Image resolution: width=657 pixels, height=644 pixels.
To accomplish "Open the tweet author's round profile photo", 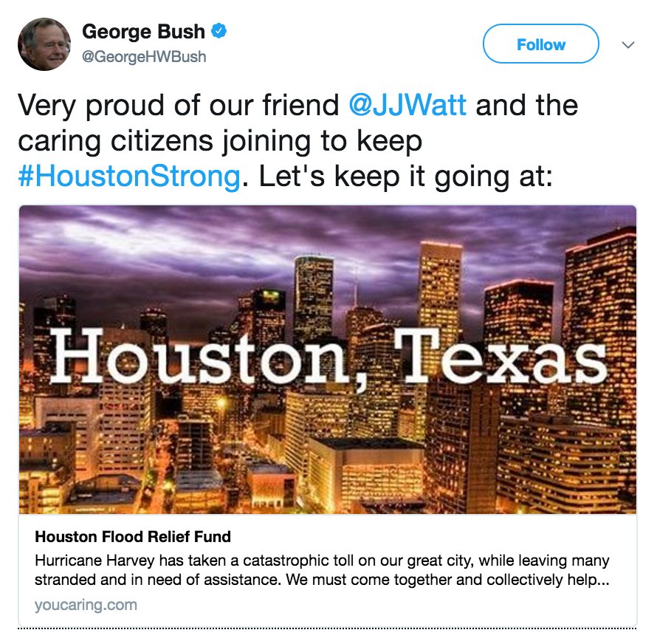I will 44,44.
